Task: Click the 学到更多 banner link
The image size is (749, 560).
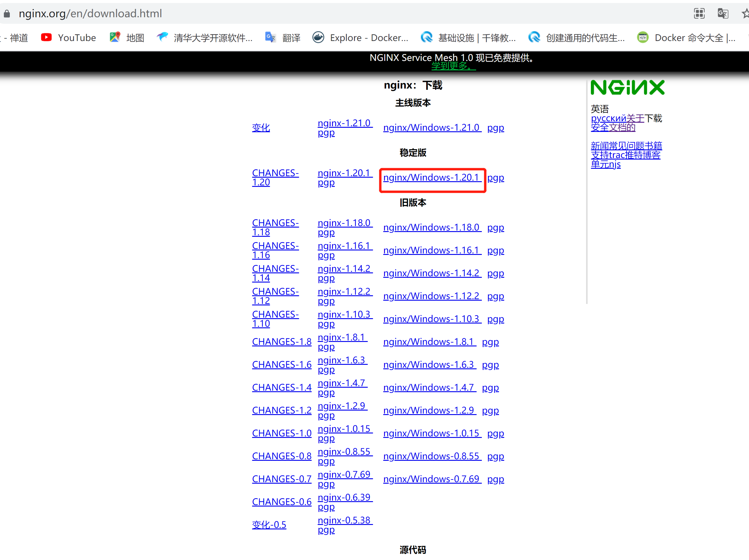Action: [453, 66]
